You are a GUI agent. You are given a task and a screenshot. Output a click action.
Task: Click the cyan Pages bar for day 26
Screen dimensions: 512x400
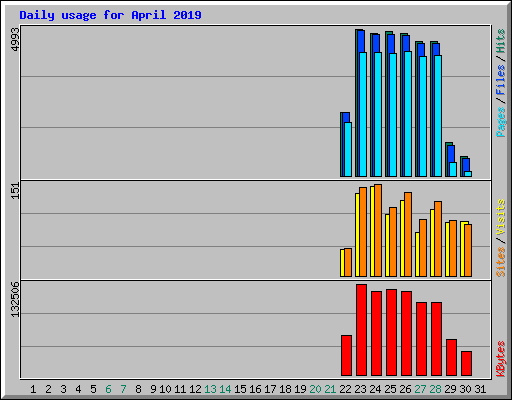click(408, 114)
